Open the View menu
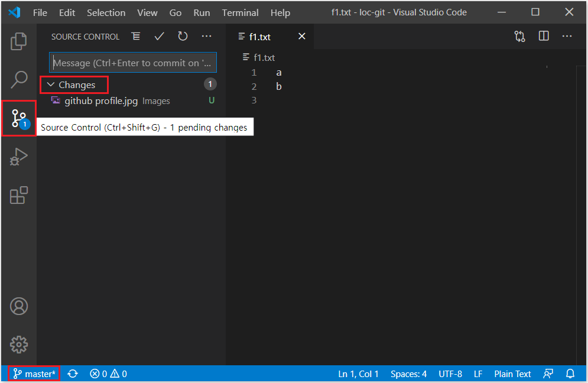This screenshot has width=588, height=383. point(147,12)
